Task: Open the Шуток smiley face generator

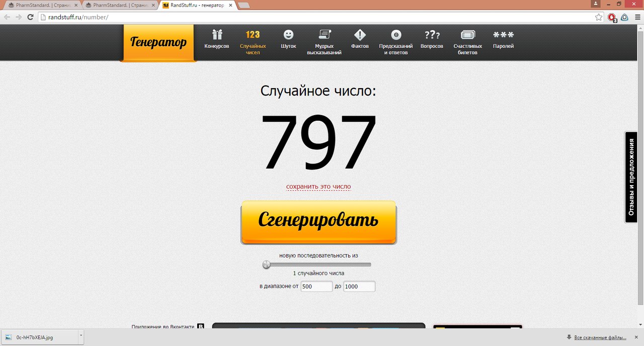Action: pos(288,35)
